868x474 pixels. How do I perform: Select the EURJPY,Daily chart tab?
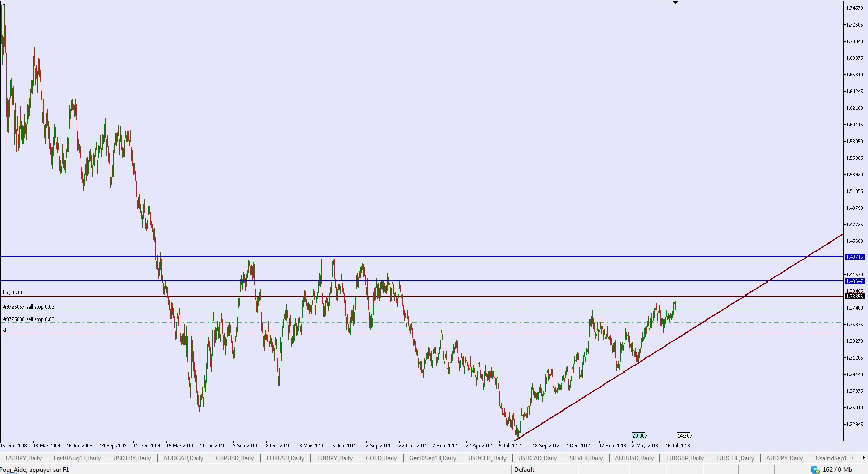tap(335, 458)
